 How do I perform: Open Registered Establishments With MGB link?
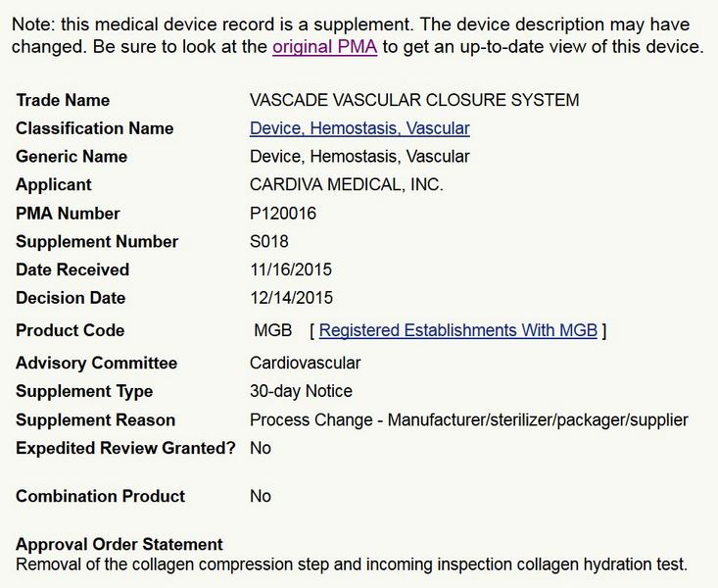[x=457, y=330]
